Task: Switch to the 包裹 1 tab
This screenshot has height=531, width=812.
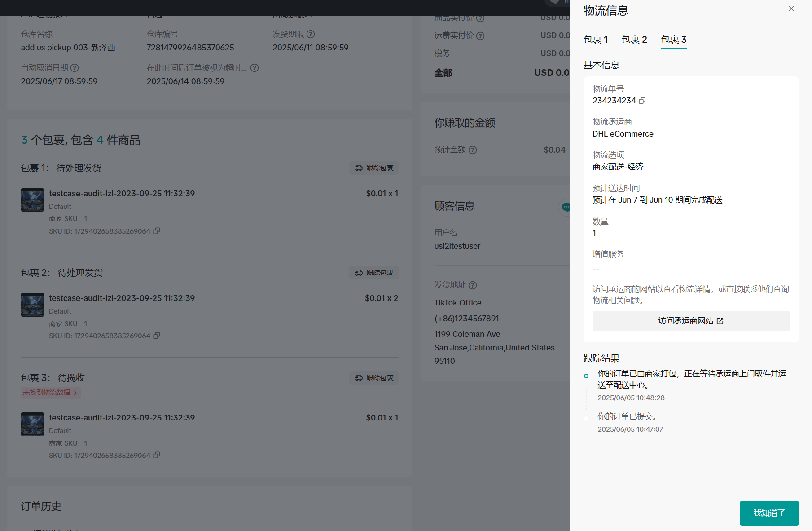Action: [595, 40]
